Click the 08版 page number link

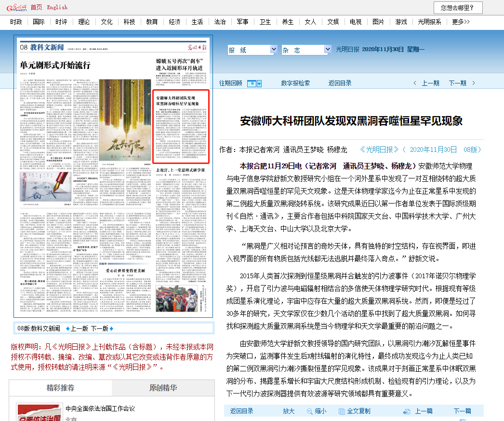tap(472, 149)
